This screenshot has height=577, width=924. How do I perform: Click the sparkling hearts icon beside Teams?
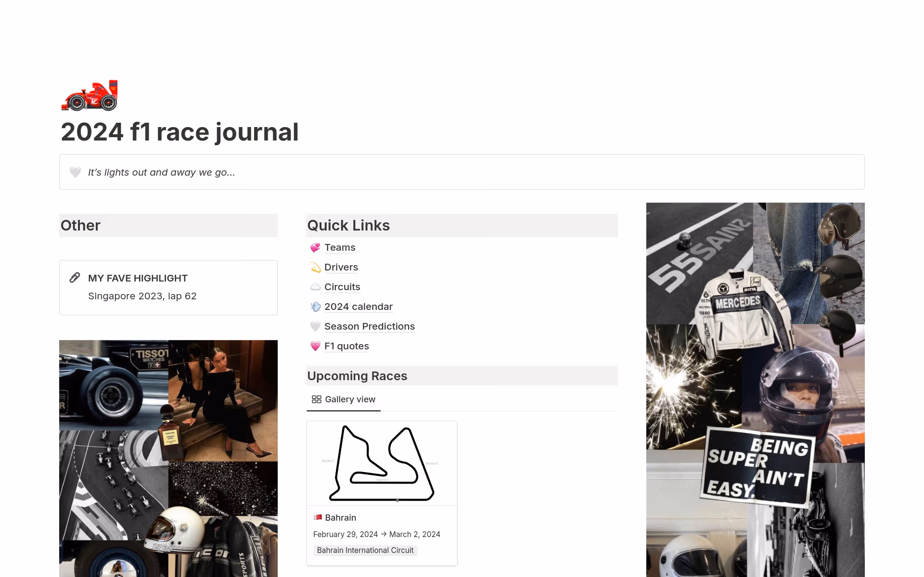click(315, 248)
